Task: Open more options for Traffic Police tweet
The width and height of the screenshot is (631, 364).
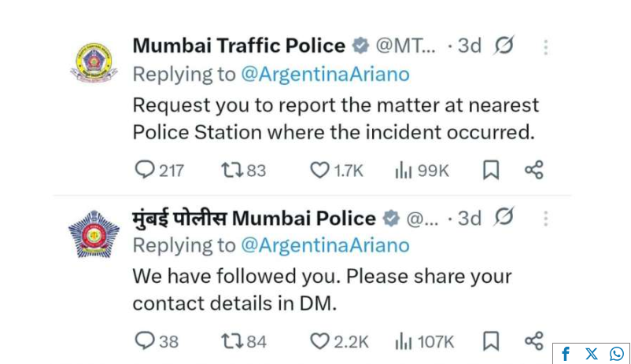Action: click(x=545, y=47)
